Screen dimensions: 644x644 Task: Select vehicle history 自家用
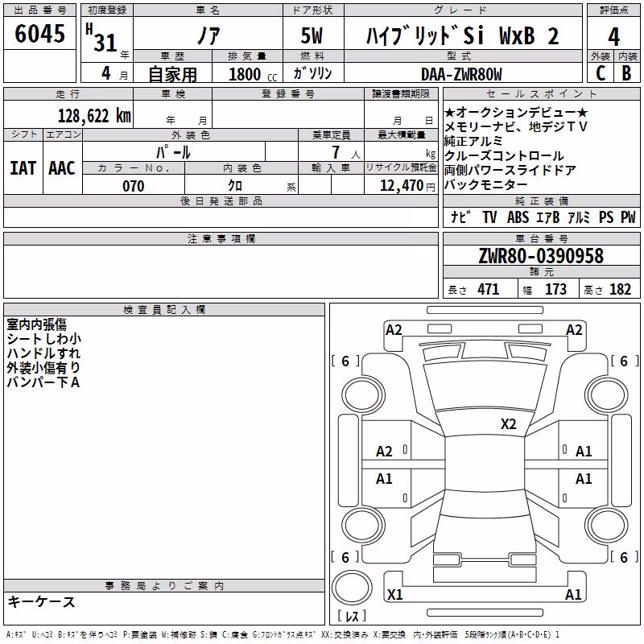pyautogui.click(x=172, y=74)
